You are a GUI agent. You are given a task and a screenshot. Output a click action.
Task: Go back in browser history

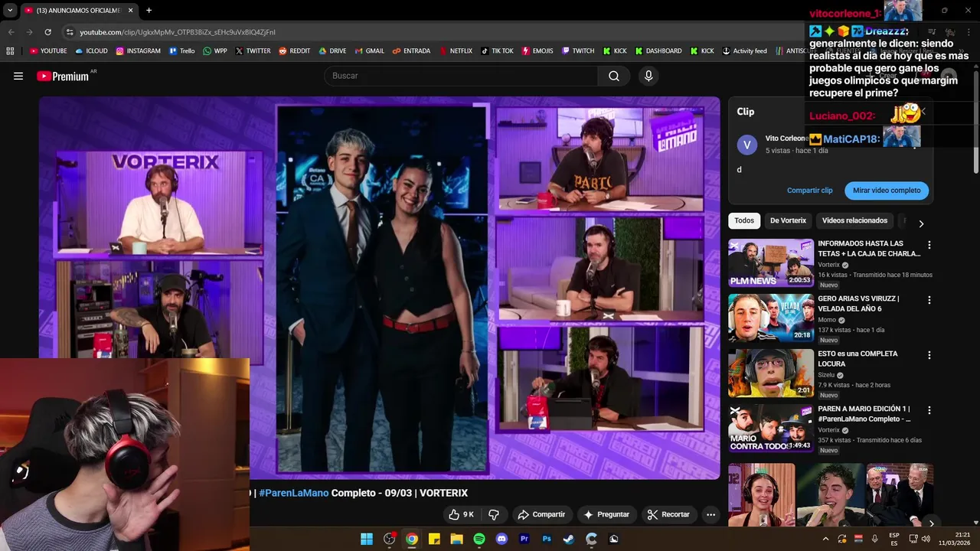(11, 32)
